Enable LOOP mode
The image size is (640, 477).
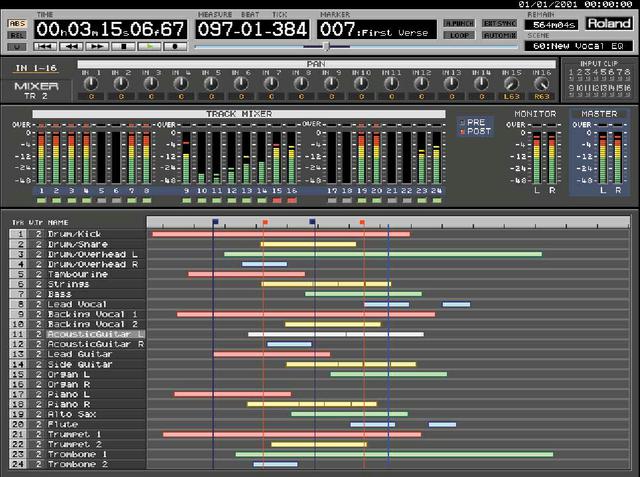point(459,34)
